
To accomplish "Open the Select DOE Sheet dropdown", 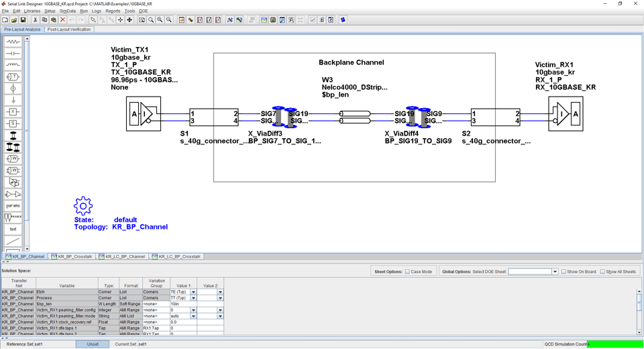I will point(555,272).
